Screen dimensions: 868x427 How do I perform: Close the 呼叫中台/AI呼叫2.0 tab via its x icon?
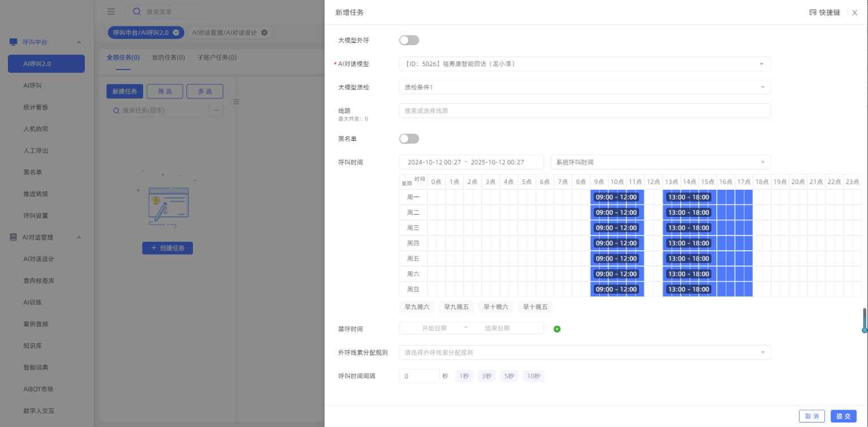176,33
